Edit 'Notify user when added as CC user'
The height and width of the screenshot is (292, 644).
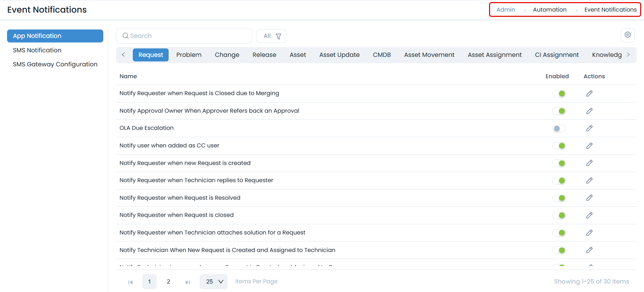[x=589, y=146]
